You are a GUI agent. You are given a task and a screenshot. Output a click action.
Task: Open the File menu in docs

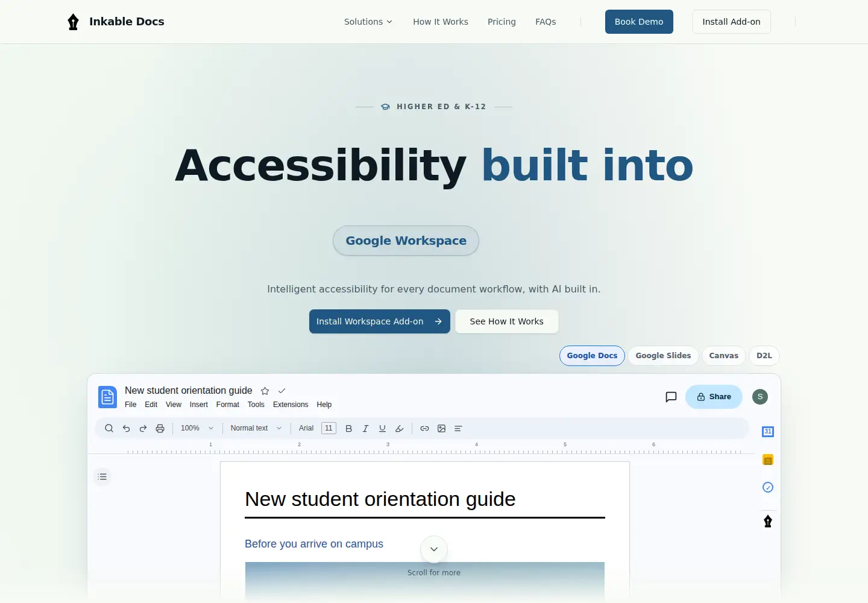tap(131, 405)
